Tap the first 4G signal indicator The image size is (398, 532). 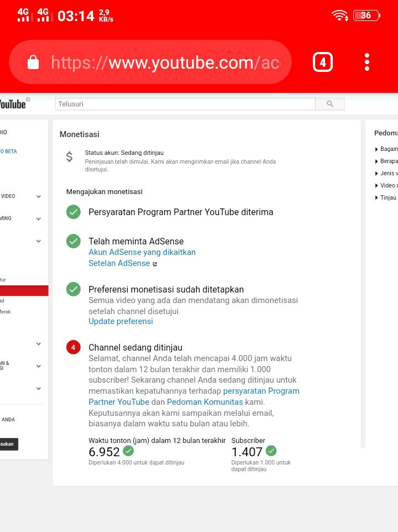pyautogui.click(x=25, y=15)
